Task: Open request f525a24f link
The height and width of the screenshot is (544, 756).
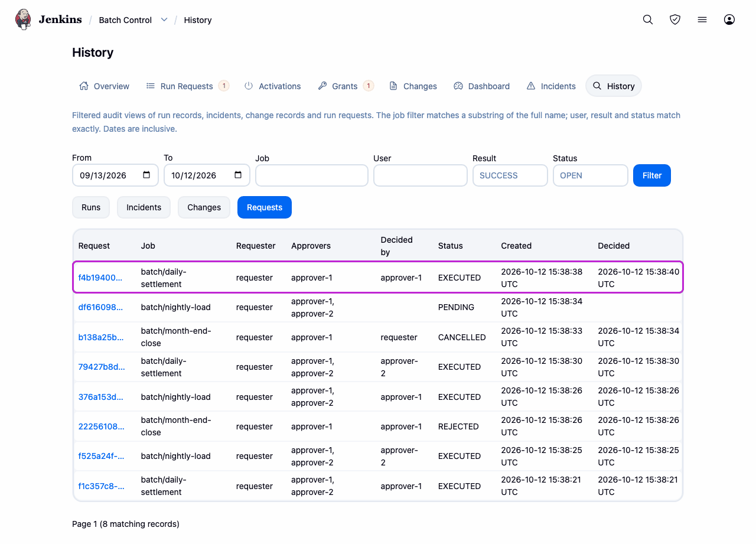Action: (102, 456)
